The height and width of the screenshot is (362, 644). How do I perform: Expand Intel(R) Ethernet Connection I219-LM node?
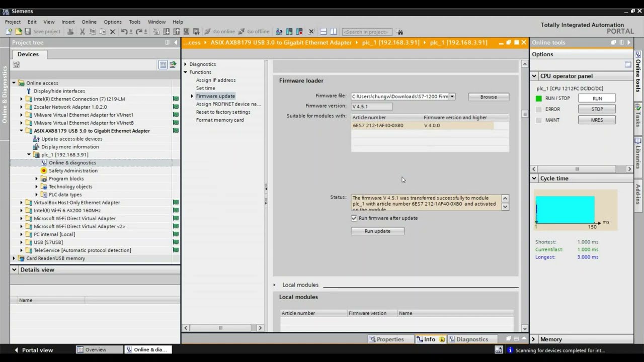coord(21,99)
